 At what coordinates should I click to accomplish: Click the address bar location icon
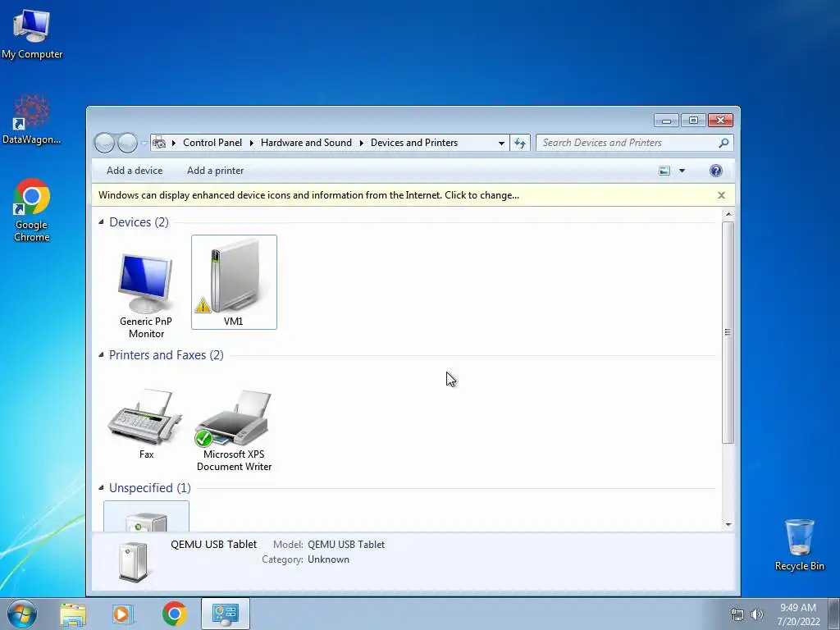[159, 143]
